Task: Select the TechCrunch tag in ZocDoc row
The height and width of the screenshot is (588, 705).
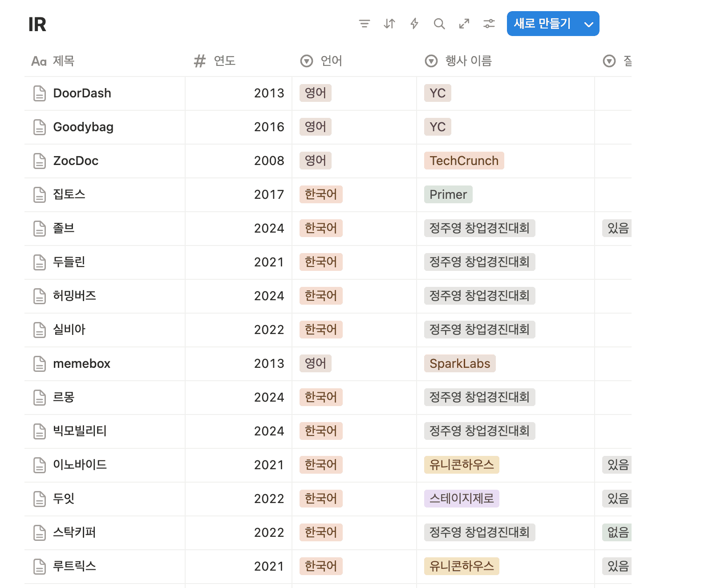Action: point(464,161)
